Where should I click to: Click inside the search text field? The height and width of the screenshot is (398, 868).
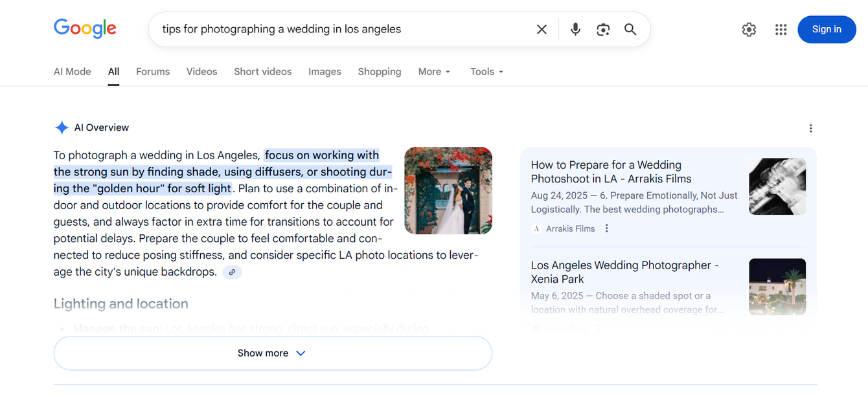(x=337, y=29)
